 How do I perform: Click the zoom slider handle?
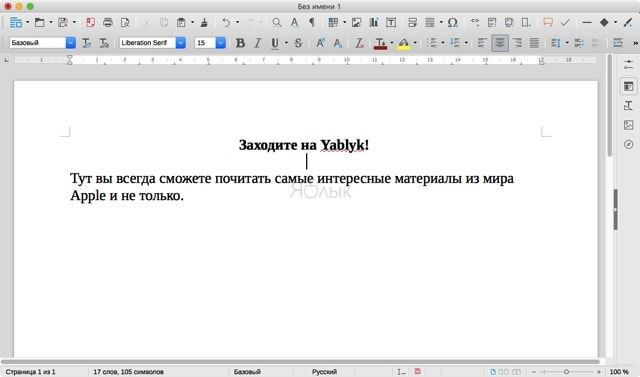(x=566, y=372)
